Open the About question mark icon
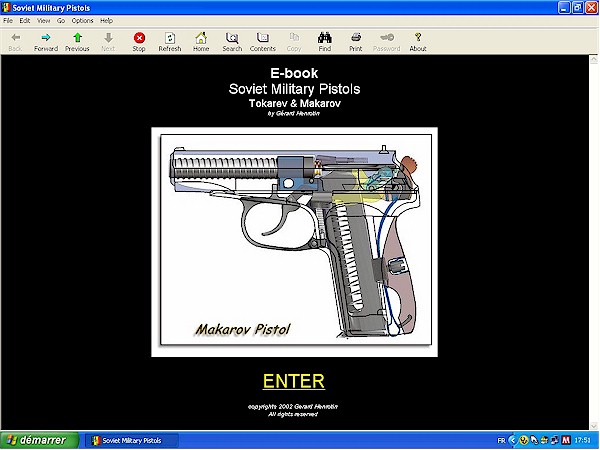The image size is (600, 450). click(x=418, y=41)
